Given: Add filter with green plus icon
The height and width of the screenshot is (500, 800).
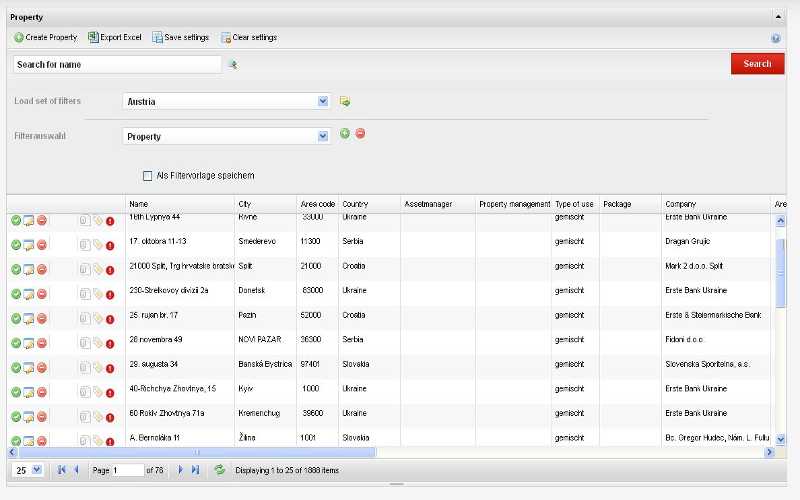Looking at the screenshot, I should [345, 134].
